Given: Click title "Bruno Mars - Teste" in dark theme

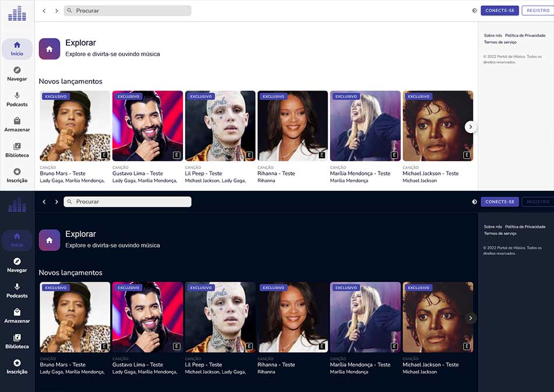Looking at the screenshot, I should click(62, 365).
